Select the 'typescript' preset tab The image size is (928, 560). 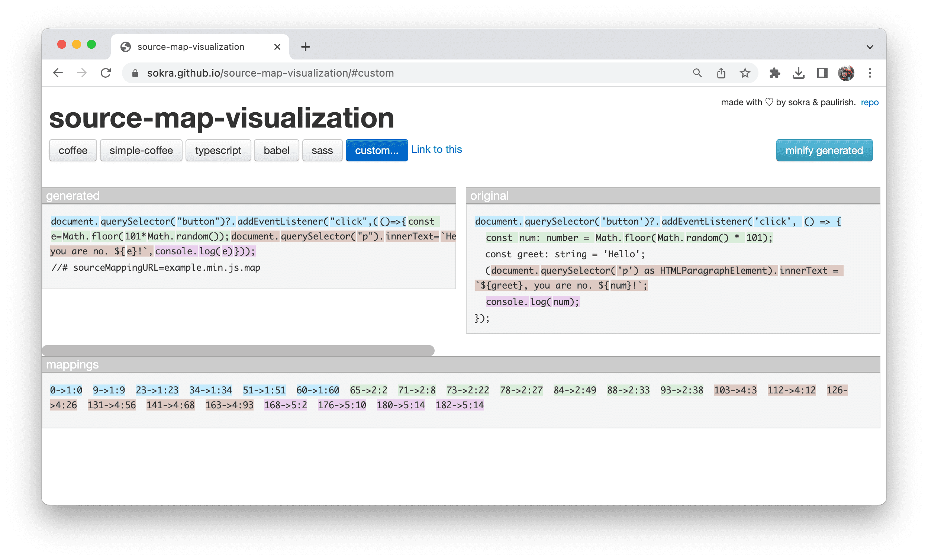217,151
